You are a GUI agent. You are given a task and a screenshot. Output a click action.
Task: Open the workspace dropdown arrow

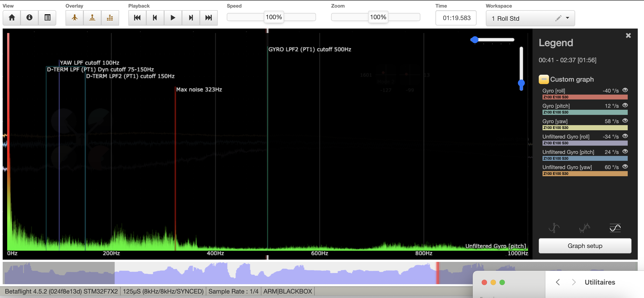click(568, 18)
